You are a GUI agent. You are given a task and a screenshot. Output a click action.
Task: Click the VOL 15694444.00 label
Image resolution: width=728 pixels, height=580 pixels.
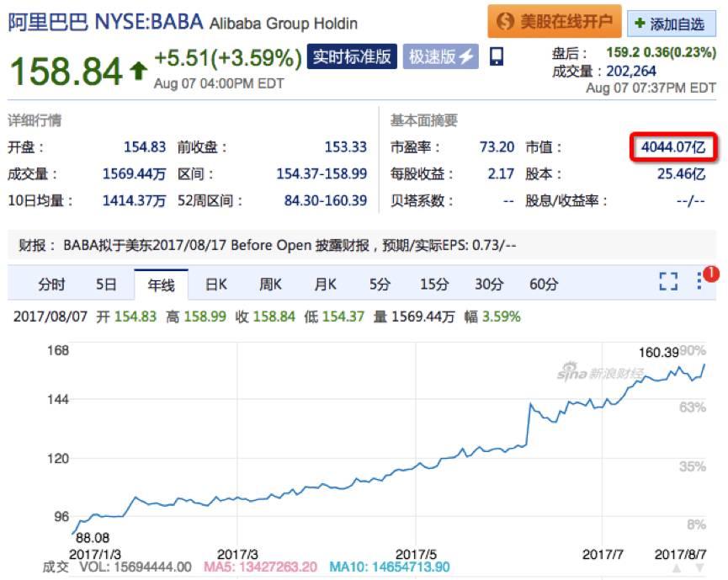136,567
